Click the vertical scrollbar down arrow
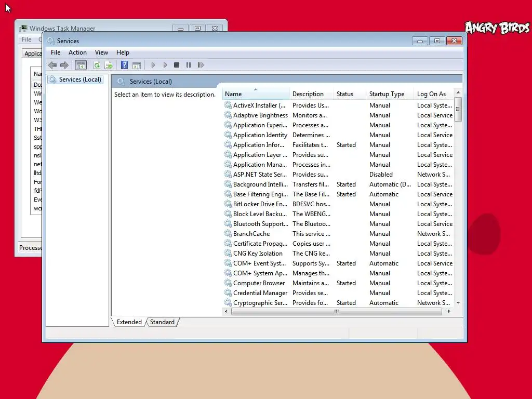The height and width of the screenshot is (399, 532). tap(458, 303)
